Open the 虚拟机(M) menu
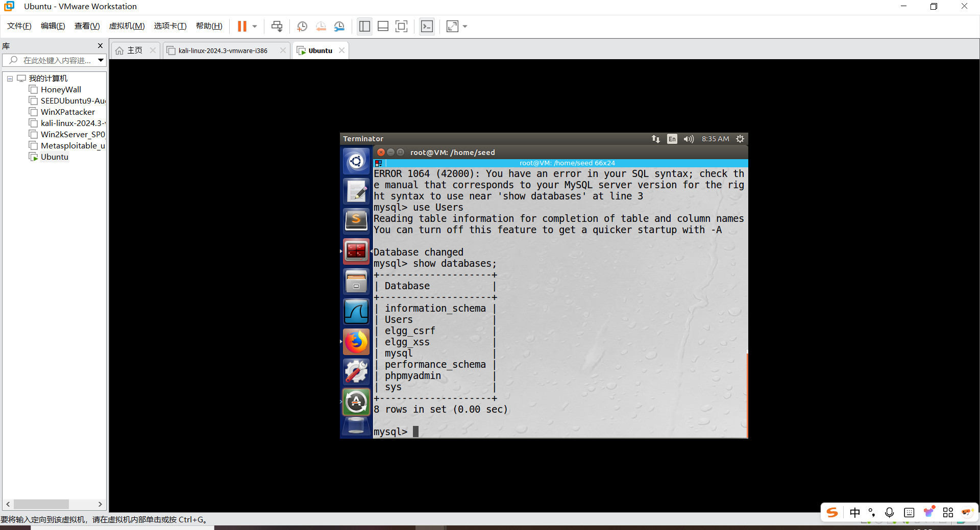 pyautogui.click(x=127, y=26)
